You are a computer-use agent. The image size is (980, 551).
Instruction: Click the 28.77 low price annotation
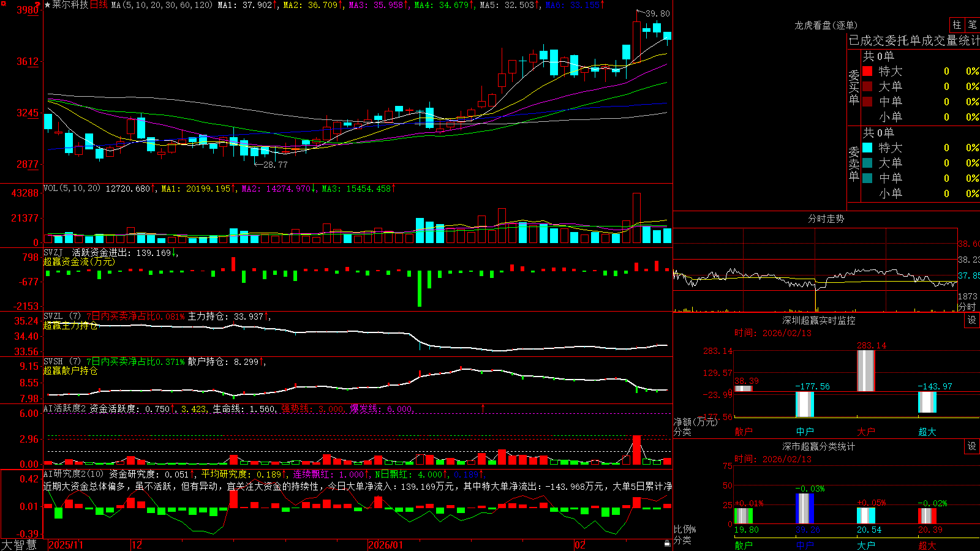pos(275,165)
